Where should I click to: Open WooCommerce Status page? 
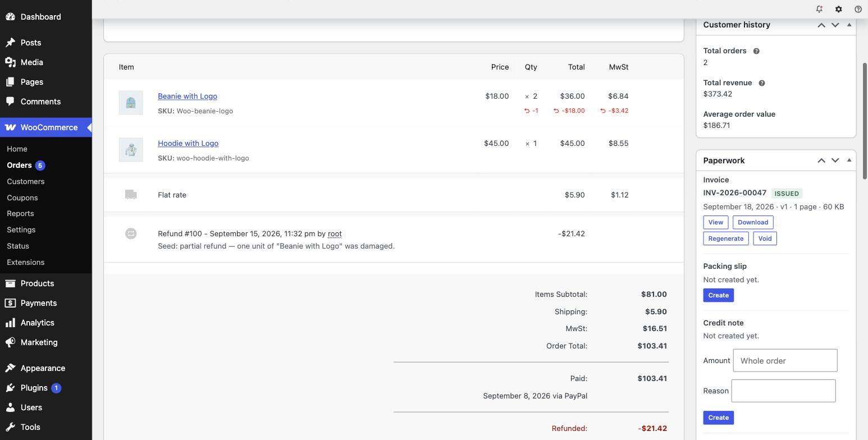click(18, 246)
